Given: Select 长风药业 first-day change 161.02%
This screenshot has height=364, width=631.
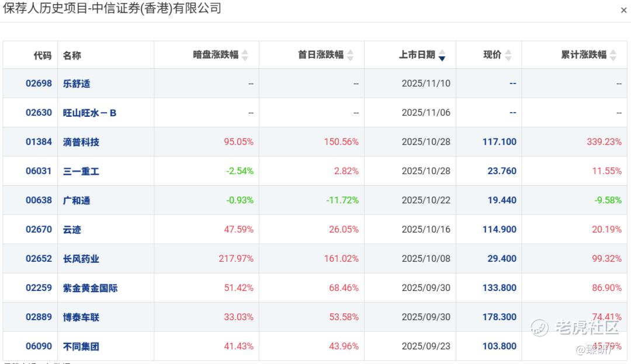Looking at the screenshot, I should click(341, 258).
